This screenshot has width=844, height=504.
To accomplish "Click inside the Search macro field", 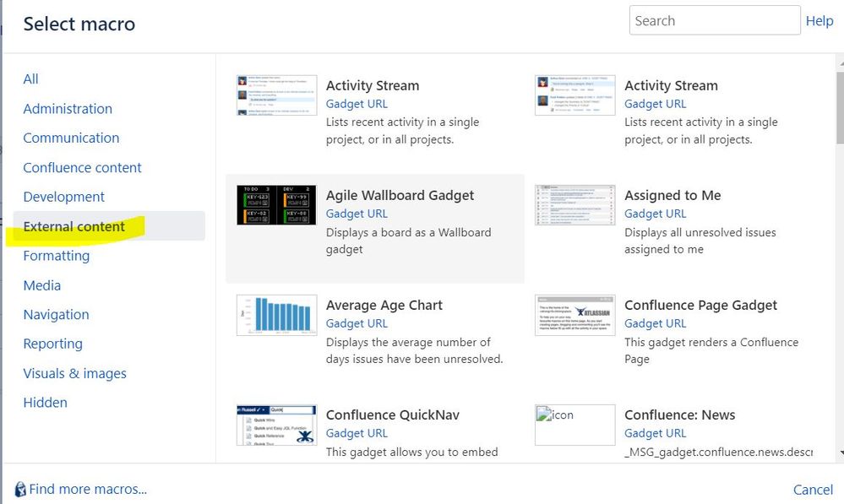I will tap(715, 20).
